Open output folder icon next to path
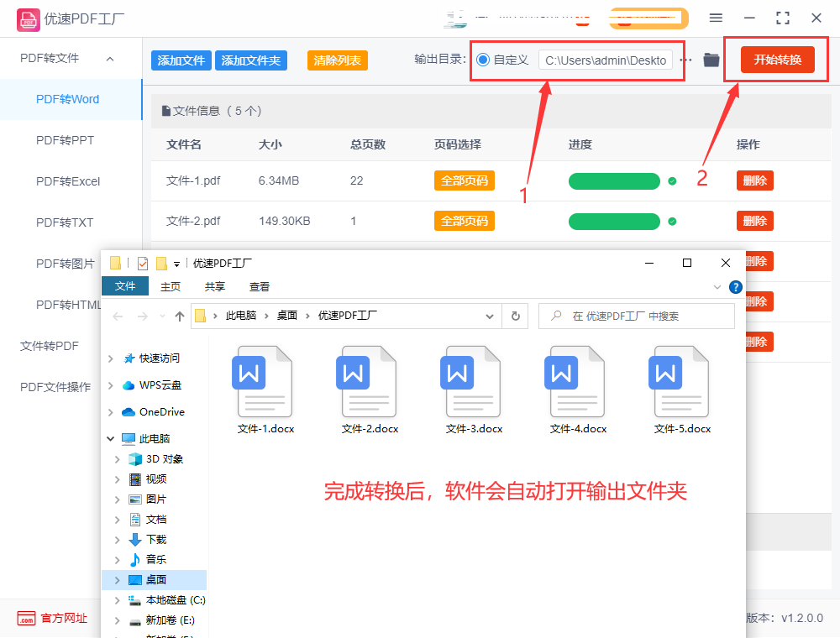Viewport: 840px width, 638px height. [711, 60]
